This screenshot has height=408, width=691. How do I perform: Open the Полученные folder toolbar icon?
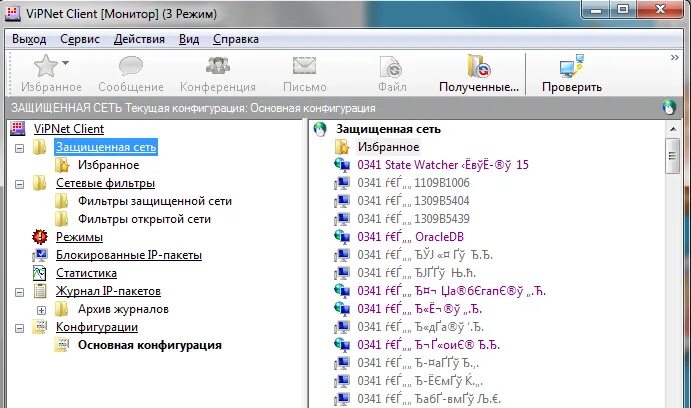pyautogui.click(x=479, y=66)
